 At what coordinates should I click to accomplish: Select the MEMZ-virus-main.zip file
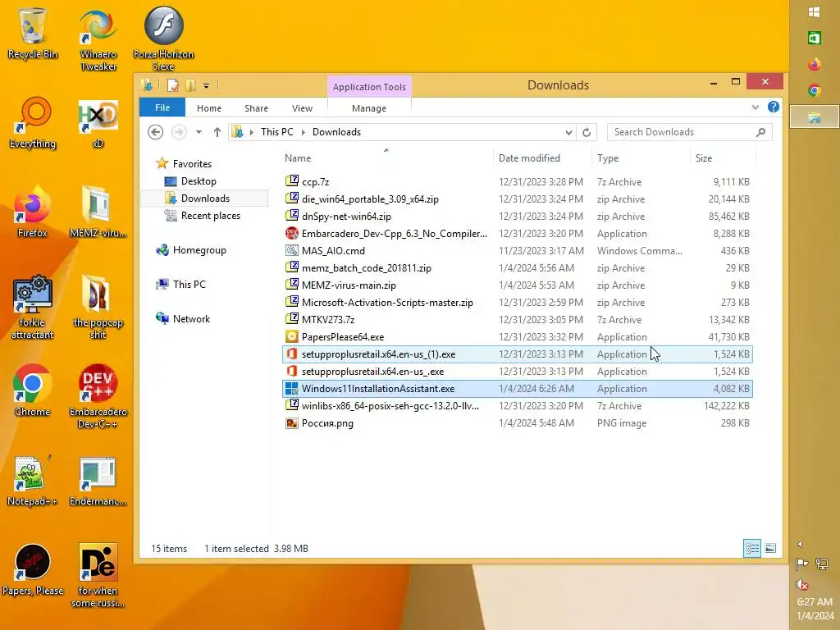(517, 285)
